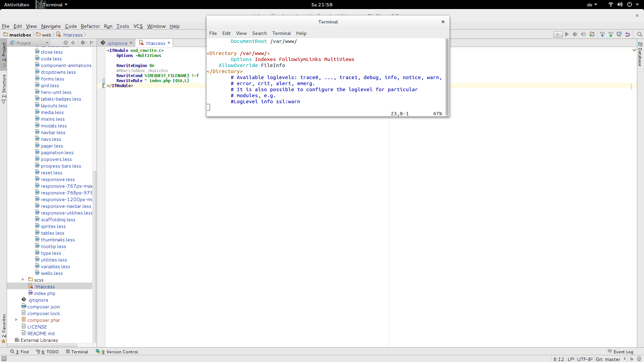
Task: Open the Find tool window button
Action: (19, 352)
